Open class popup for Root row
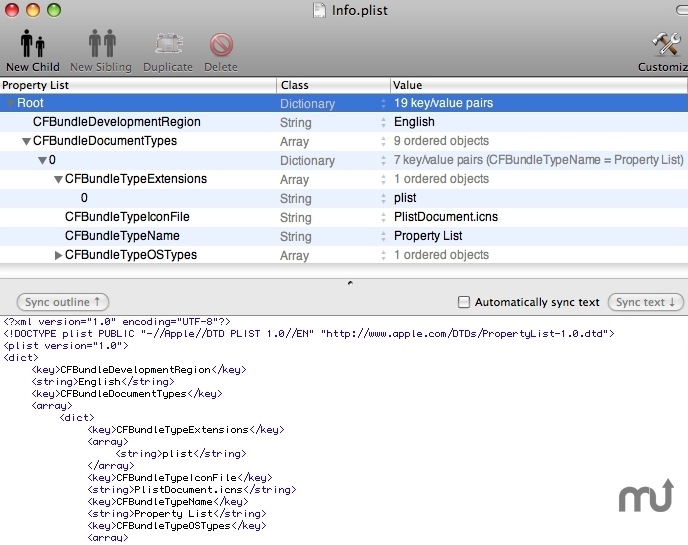 [x=383, y=104]
